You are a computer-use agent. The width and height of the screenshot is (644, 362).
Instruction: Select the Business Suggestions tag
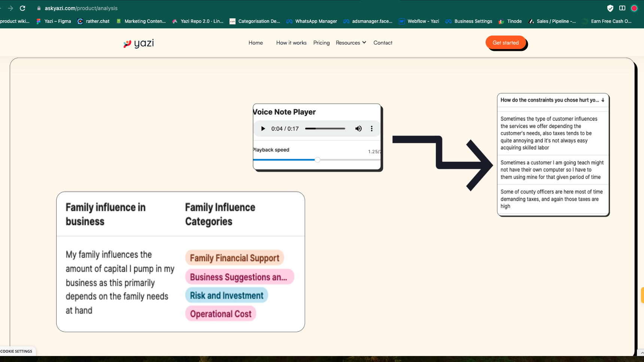[x=240, y=277]
